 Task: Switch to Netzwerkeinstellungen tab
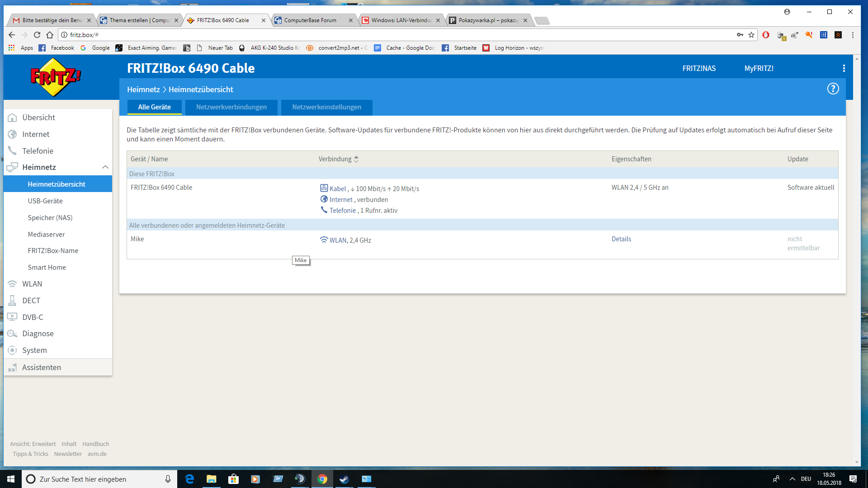[326, 107]
